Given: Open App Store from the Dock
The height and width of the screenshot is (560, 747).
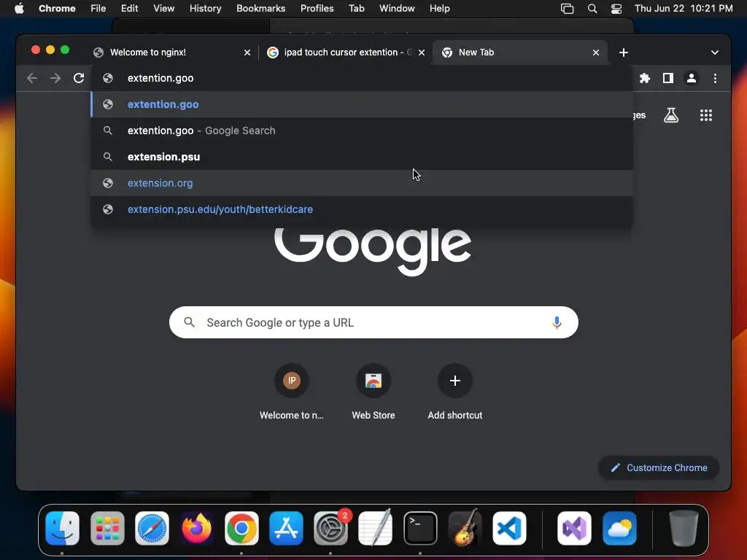Looking at the screenshot, I should pos(286,528).
